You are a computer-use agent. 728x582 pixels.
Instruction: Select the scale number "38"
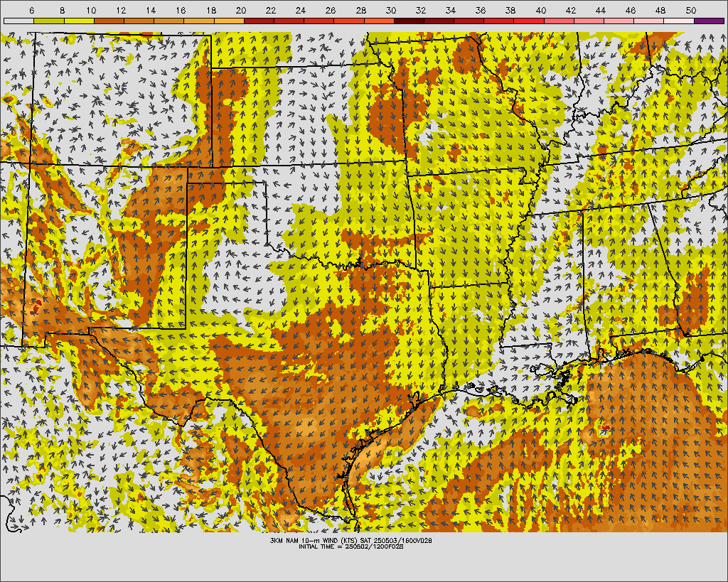[510, 10]
